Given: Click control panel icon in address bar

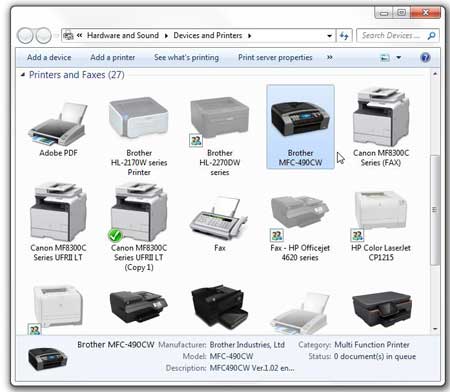Looking at the screenshot, I should [x=68, y=35].
